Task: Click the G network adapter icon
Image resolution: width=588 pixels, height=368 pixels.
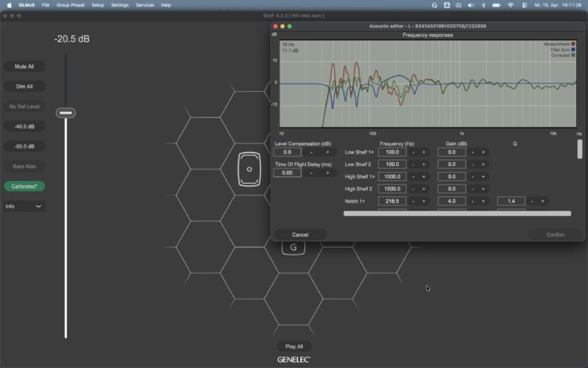Action: click(x=294, y=248)
